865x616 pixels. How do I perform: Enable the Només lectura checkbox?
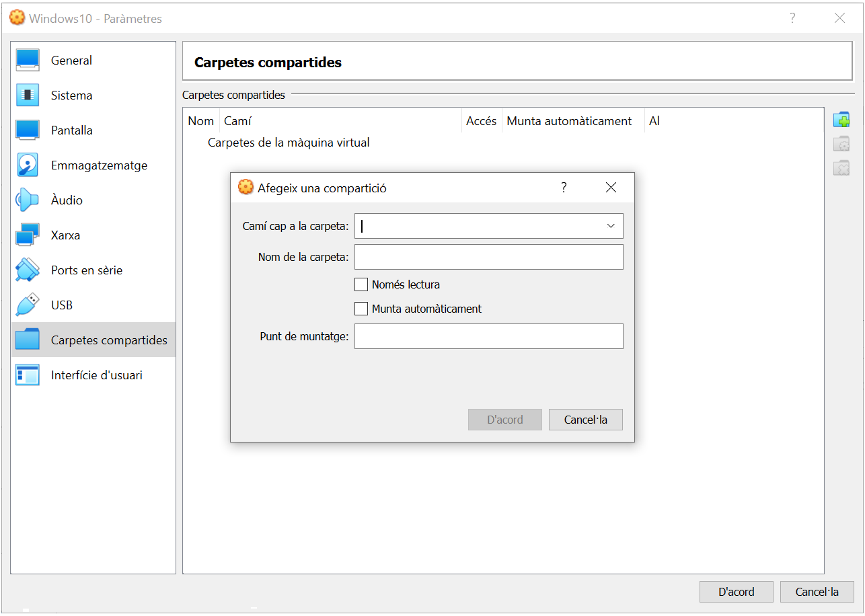coord(361,284)
